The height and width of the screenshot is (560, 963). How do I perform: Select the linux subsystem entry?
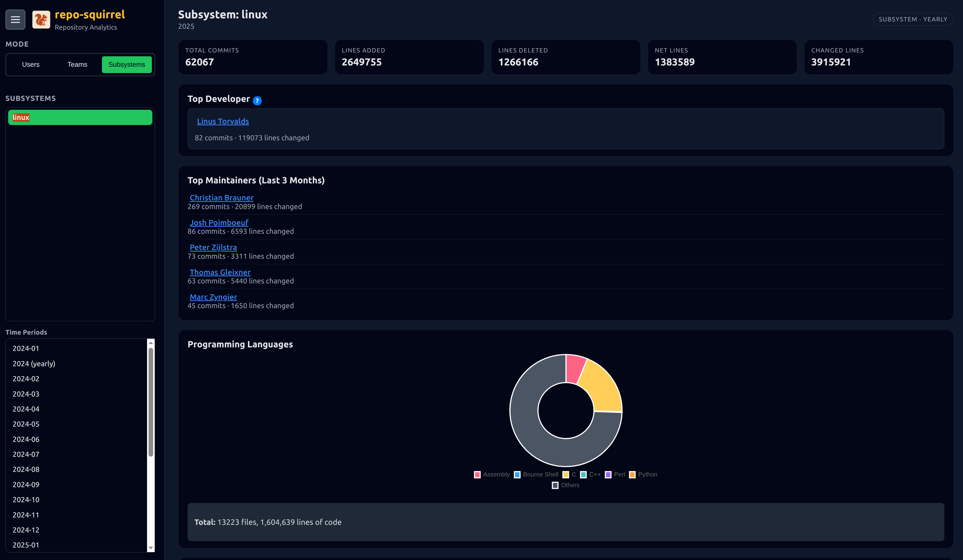(x=80, y=117)
